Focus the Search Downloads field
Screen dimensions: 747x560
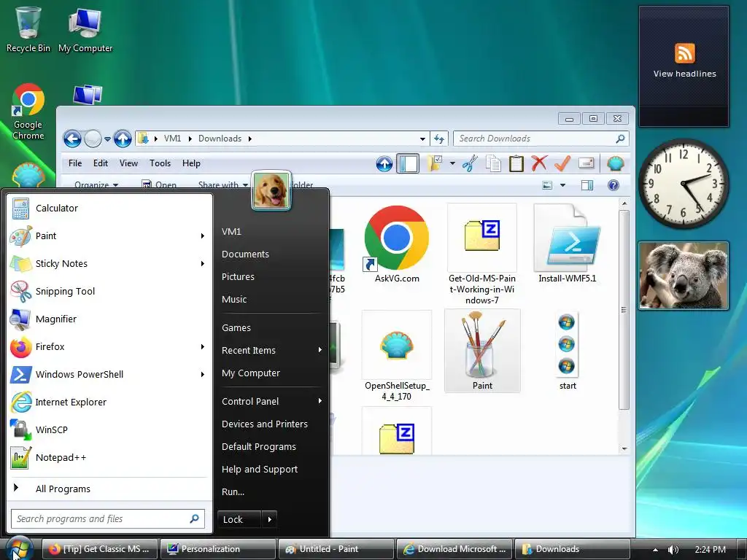click(541, 139)
